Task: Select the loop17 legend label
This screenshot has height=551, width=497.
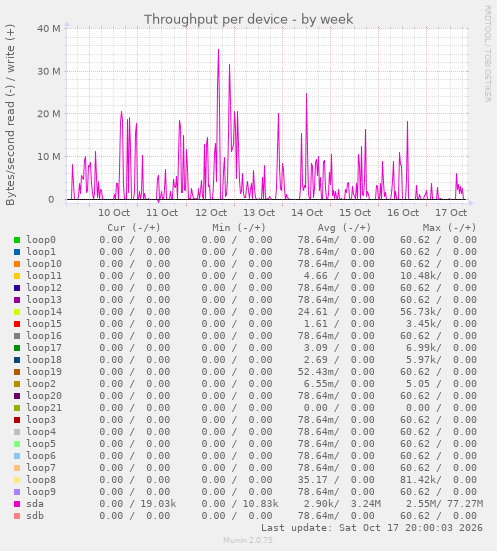Action: pyautogui.click(x=44, y=348)
